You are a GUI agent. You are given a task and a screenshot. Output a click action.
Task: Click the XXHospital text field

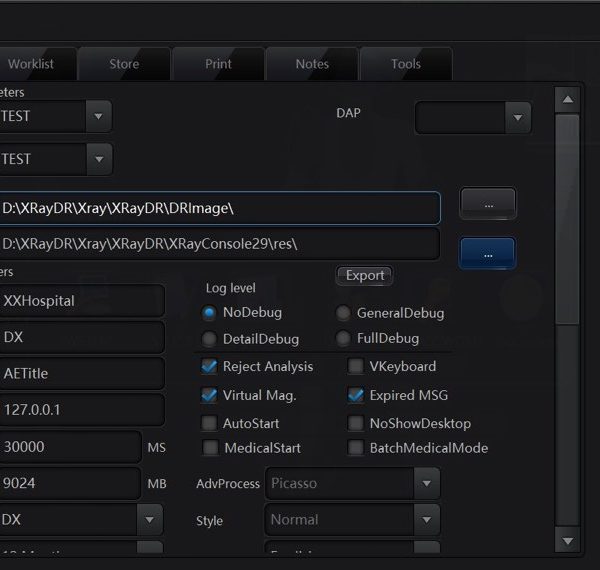80,301
